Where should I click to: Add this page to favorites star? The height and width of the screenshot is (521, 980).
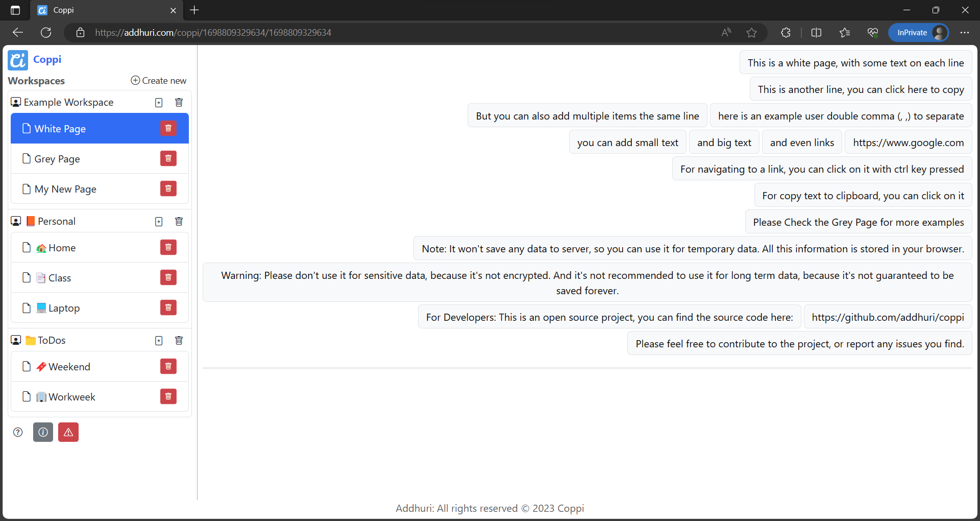[x=751, y=33]
